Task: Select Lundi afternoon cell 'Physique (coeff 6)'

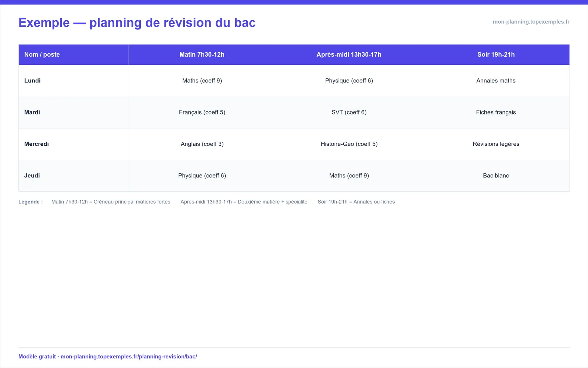Action: pos(349,81)
